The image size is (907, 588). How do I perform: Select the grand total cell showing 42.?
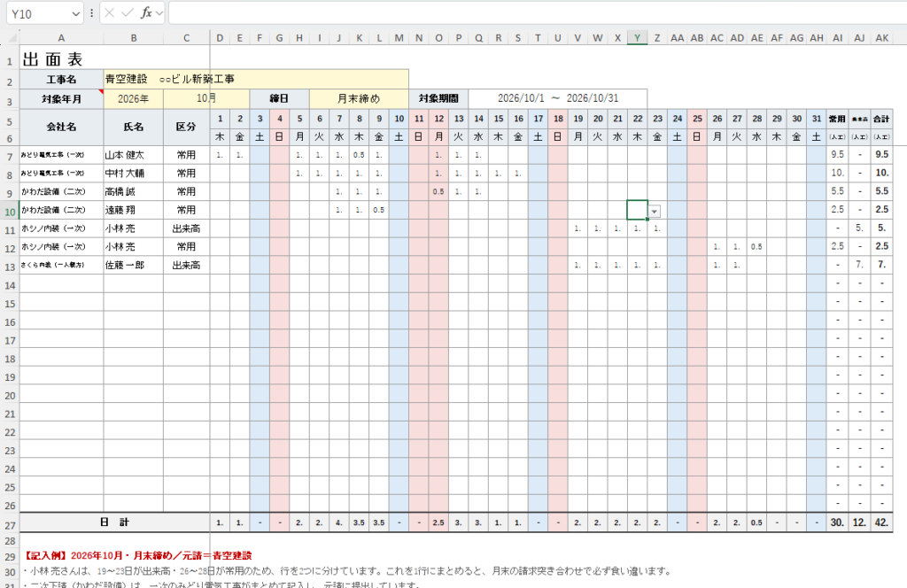coord(881,522)
